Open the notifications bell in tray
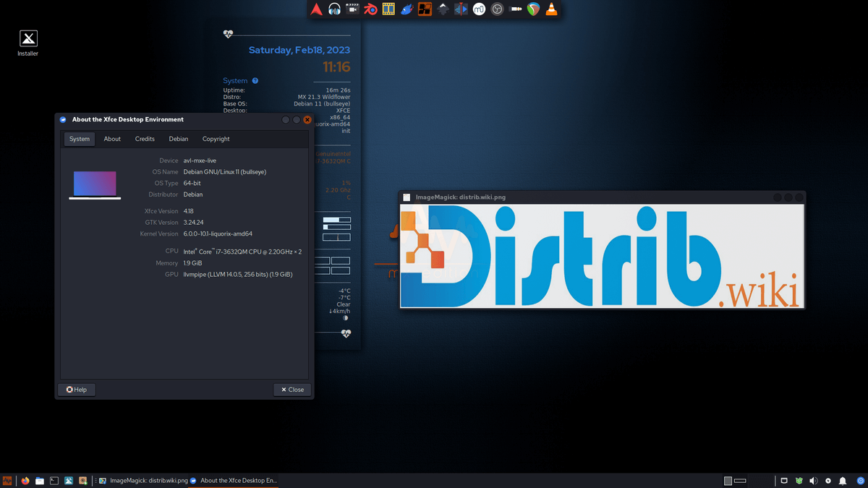868x488 pixels. pyautogui.click(x=843, y=481)
